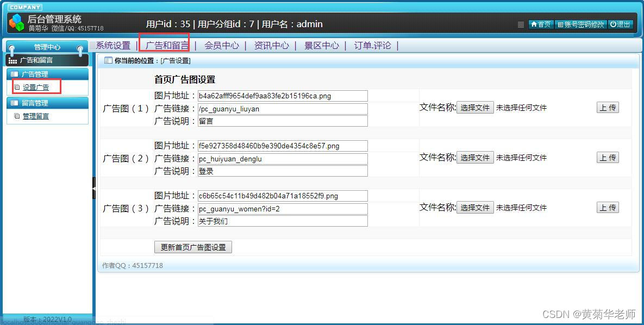
Task: Edit 图片地址 field for 广告图 2
Action: pos(283,146)
